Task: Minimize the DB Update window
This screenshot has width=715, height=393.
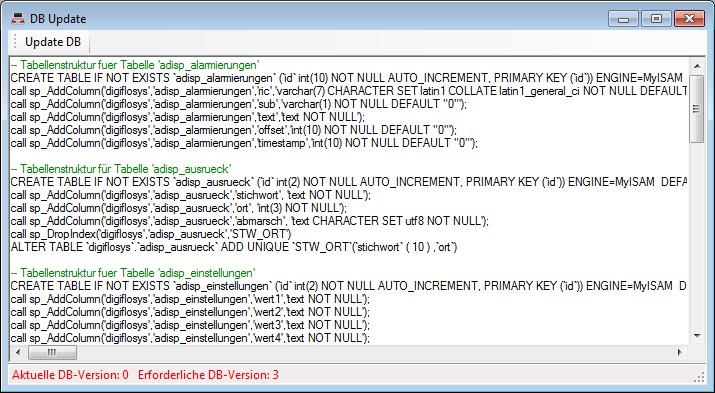Action: coord(623,19)
